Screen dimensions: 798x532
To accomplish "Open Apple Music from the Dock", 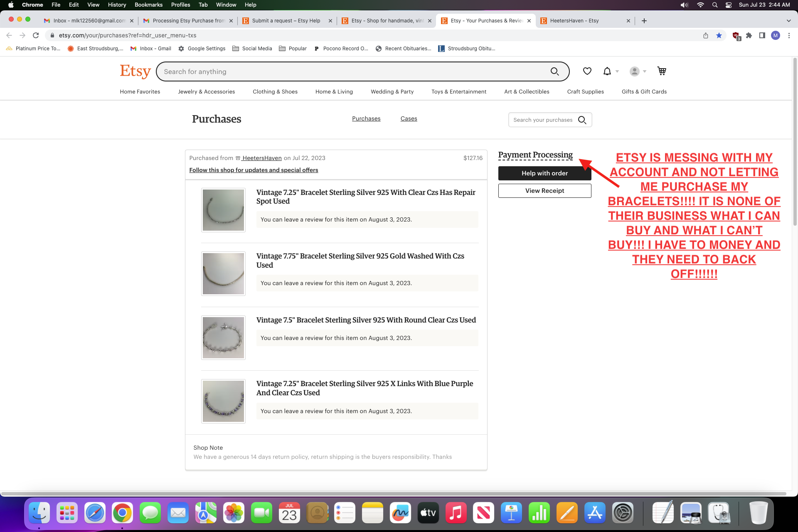I will [456, 512].
